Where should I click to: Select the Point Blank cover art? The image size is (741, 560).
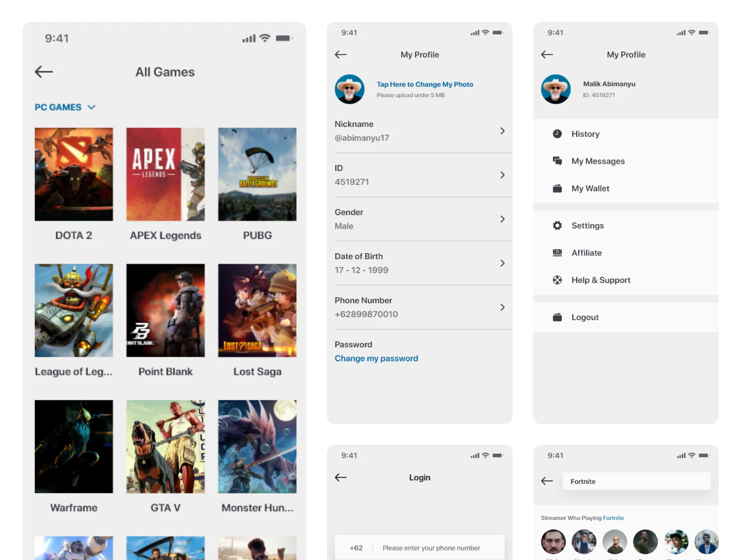pyautogui.click(x=165, y=310)
